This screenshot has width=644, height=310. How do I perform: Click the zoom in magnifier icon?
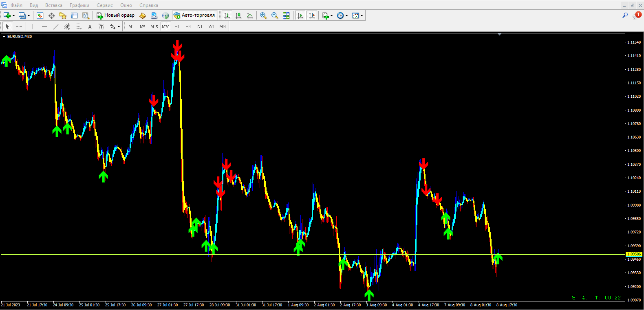[x=263, y=15]
